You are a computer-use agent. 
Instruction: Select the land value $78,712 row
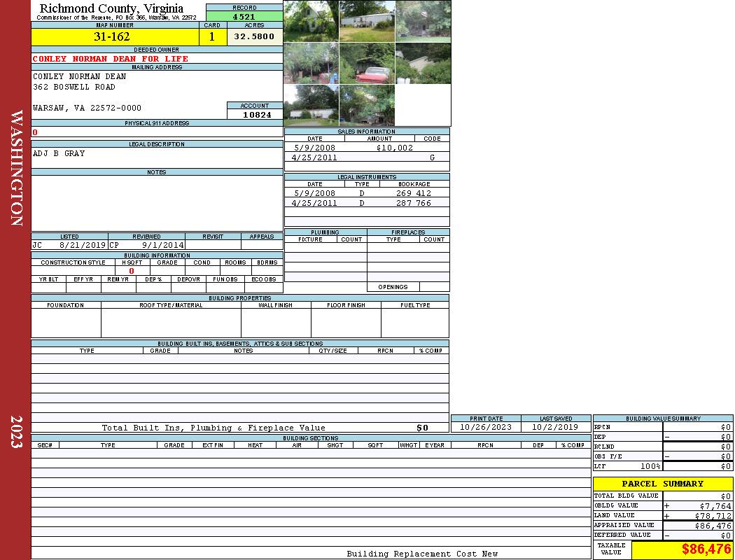point(662,516)
